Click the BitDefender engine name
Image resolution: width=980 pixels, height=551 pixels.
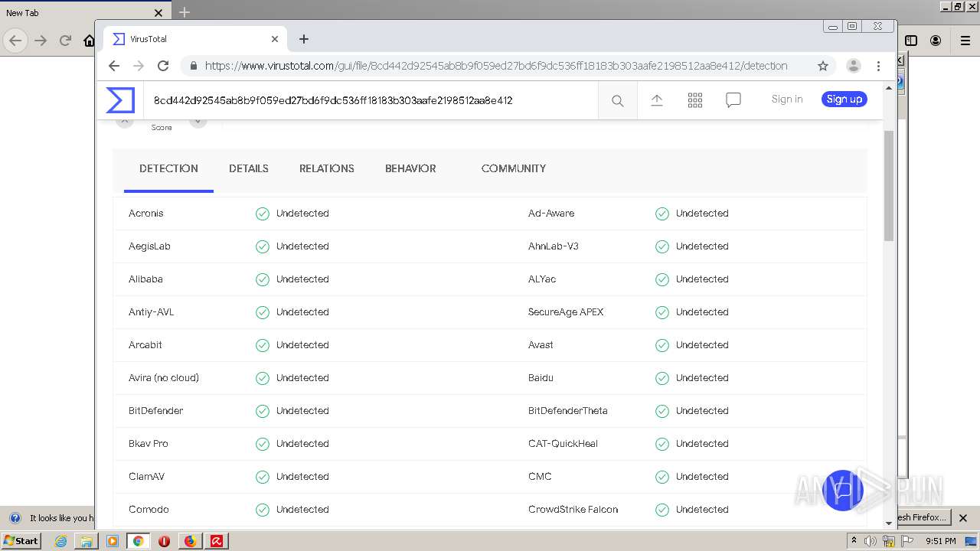(x=156, y=411)
